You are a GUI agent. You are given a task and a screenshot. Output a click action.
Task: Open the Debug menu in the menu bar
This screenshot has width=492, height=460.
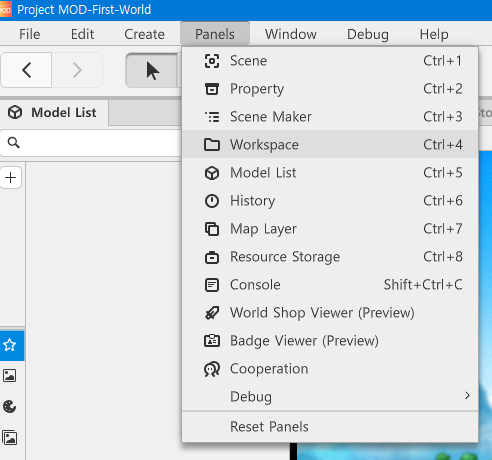pyautogui.click(x=368, y=34)
